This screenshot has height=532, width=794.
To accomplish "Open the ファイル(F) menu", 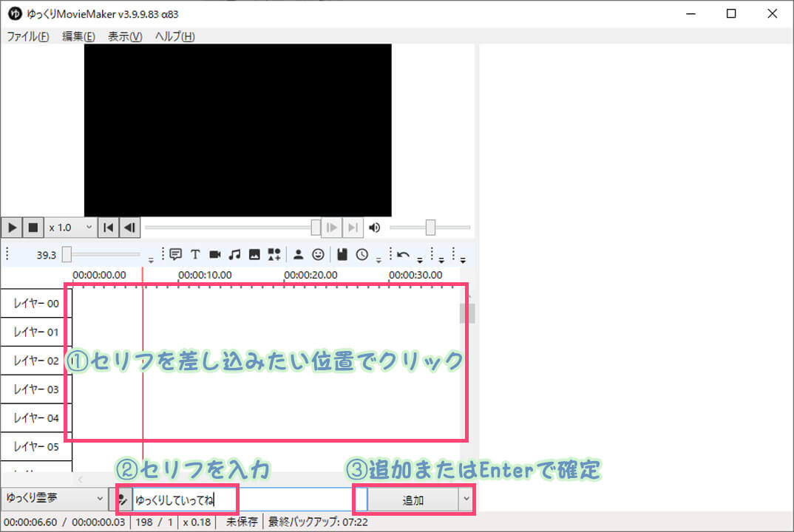I will 28,36.
